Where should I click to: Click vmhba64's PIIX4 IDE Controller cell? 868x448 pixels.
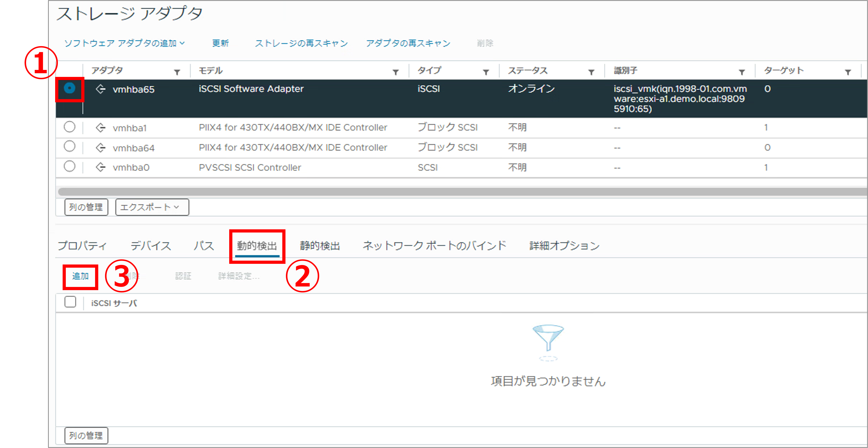point(293,147)
